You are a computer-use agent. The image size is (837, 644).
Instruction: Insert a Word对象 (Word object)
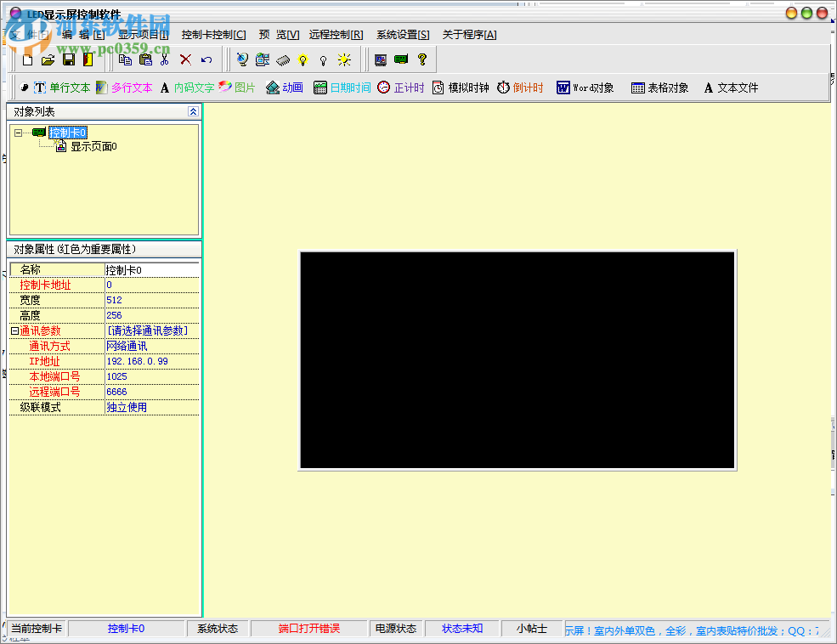pyautogui.click(x=583, y=88)
